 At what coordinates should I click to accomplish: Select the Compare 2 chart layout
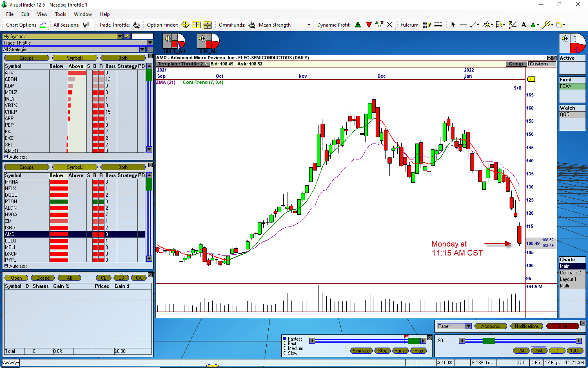(x=572, y=273)
